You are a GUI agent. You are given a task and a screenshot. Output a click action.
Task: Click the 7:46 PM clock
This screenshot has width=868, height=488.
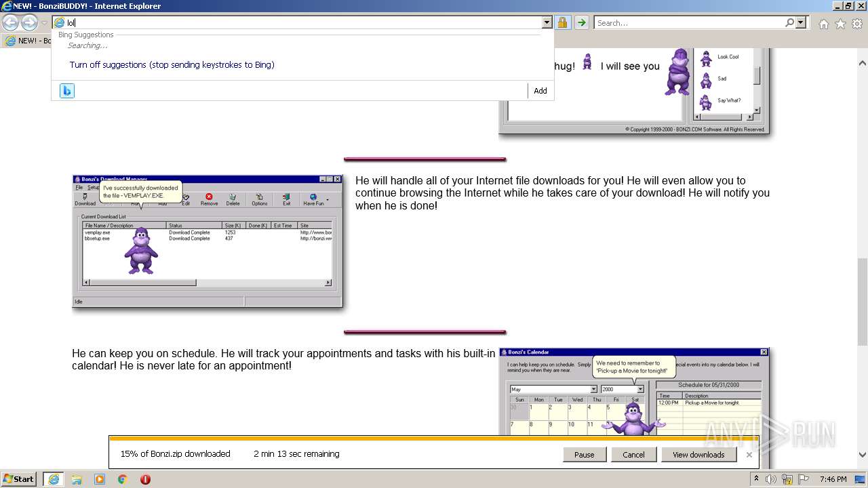tap(833, 479)
